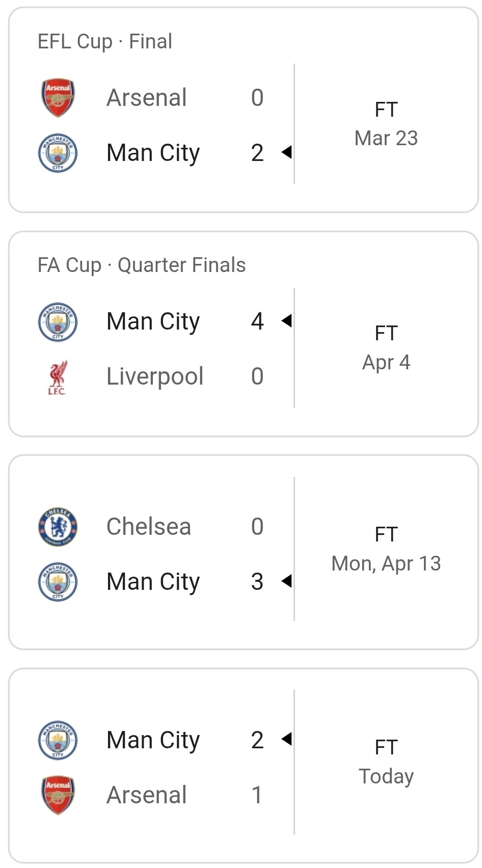The width and height of the screenshot is (482, 868).
Task: Click the Today full-time label
Action: pos(386,747)
